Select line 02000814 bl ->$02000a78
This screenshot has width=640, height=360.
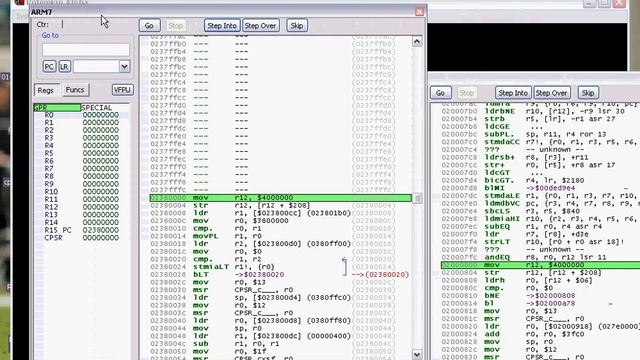[x=540, y=303]
